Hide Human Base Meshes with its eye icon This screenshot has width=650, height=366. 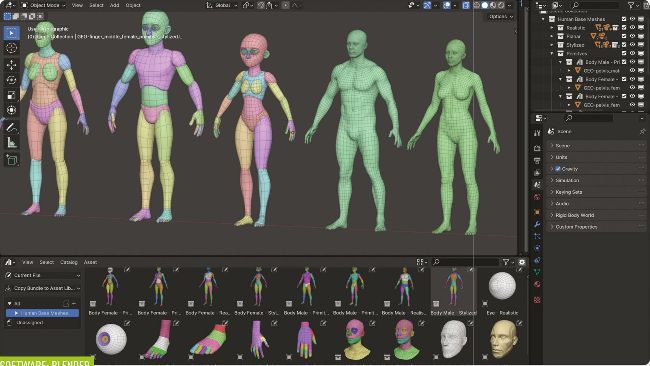pos(633,19)
